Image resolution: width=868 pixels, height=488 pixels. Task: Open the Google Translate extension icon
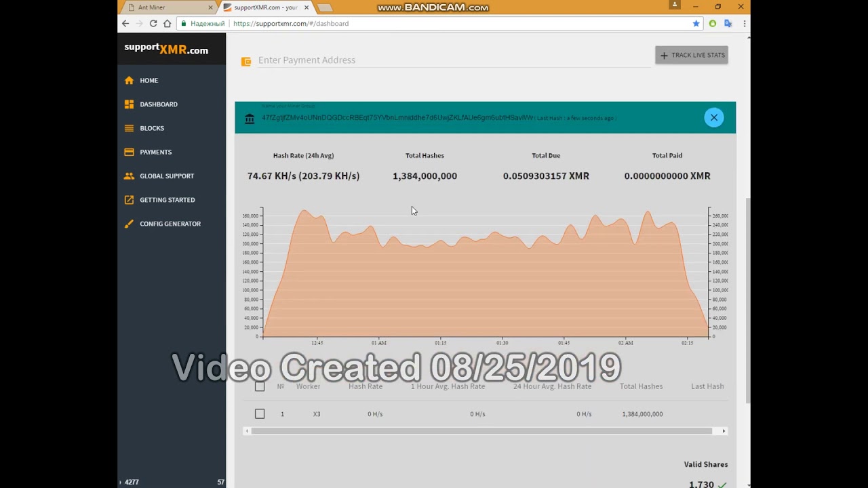[x=728, y=23]
